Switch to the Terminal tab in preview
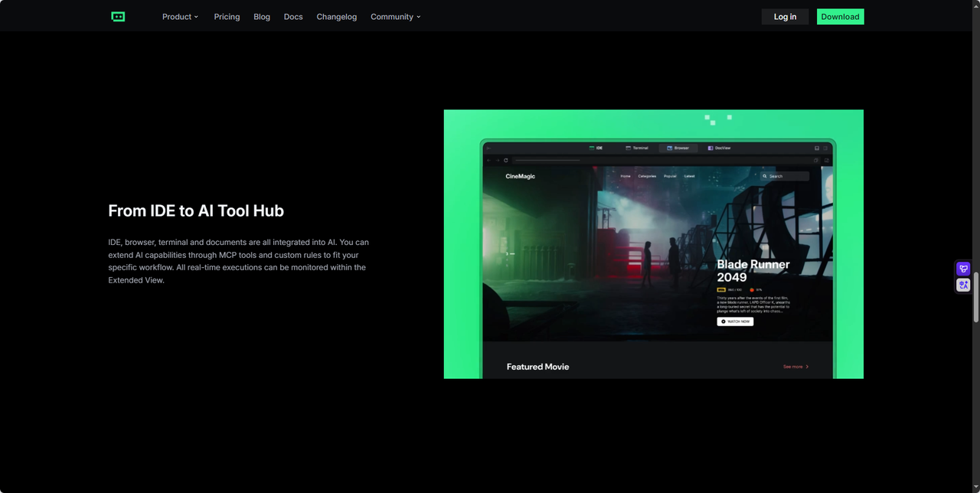This screenshot has width=980, height=493. (x=637, y=148)
